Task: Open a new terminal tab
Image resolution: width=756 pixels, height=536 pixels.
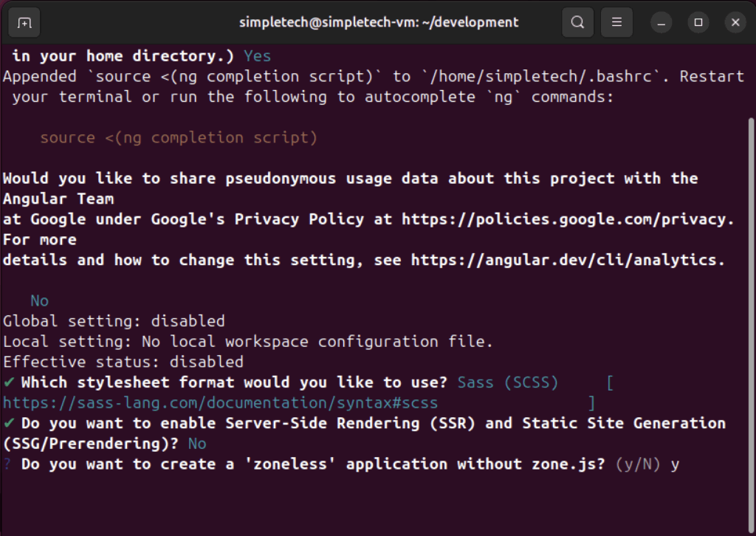Action: point(24,23)
